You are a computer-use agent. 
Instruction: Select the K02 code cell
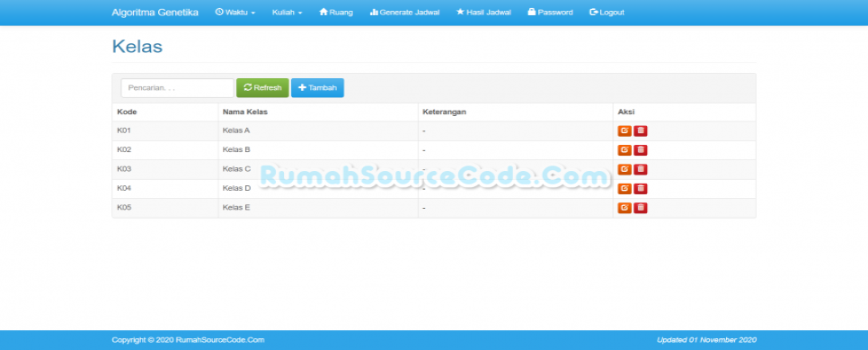pos(165,149)
